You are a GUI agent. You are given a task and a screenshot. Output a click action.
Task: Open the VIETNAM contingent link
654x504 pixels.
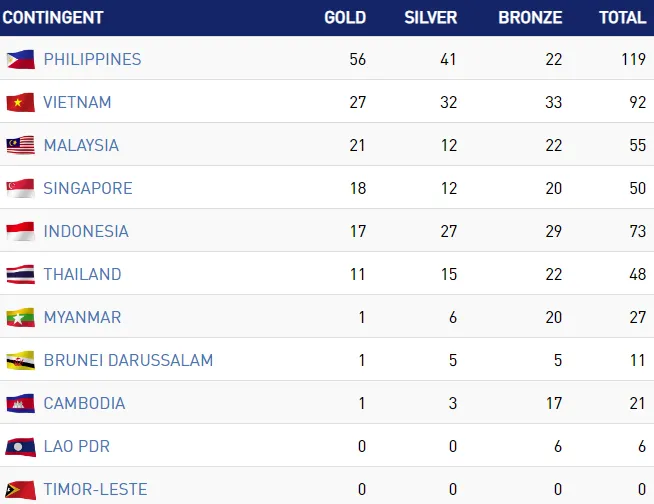(x=77, y=102)
